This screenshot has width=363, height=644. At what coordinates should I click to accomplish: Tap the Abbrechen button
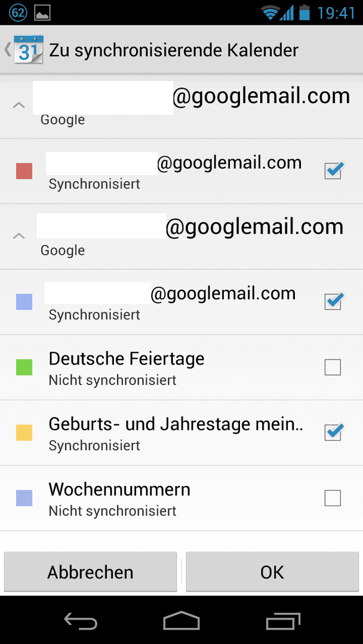tap(90, 572)
